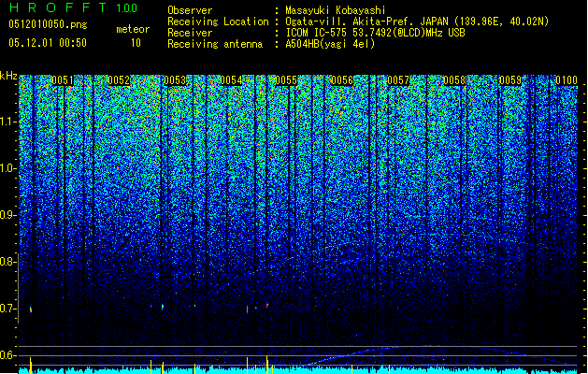Viewport: 588px width, 374px height.
Task: Select the filename 0512010050.png
Action: [48, 24]
